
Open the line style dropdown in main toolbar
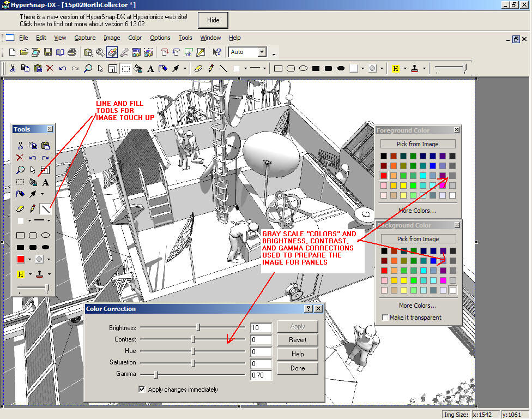click(x=264, y=69)
